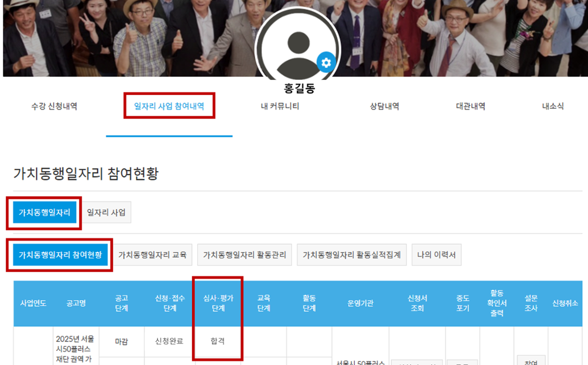Open the 수강 신청내역 tab
Screen dimensions: 588x365
tap(54, 106)
